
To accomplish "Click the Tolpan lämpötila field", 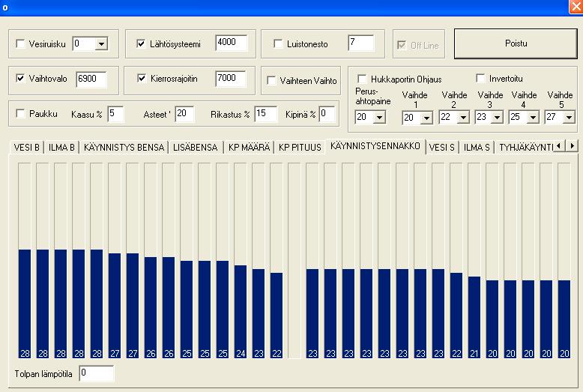I will (x=97, y=373).
